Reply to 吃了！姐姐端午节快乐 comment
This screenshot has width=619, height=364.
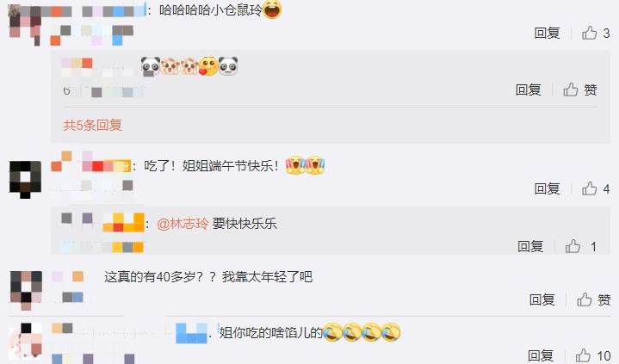(548, 188)
